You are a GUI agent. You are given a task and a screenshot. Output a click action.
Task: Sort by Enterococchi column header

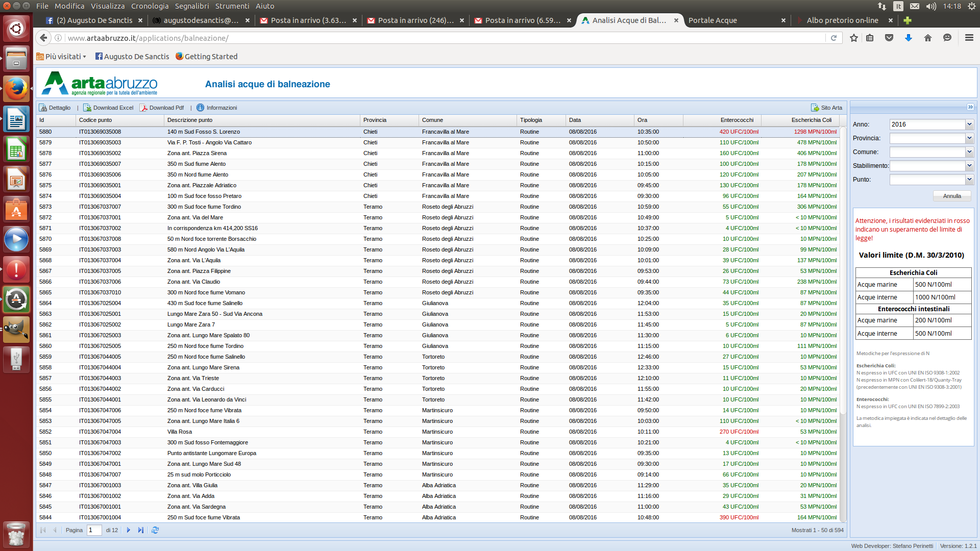click(737, 120)
